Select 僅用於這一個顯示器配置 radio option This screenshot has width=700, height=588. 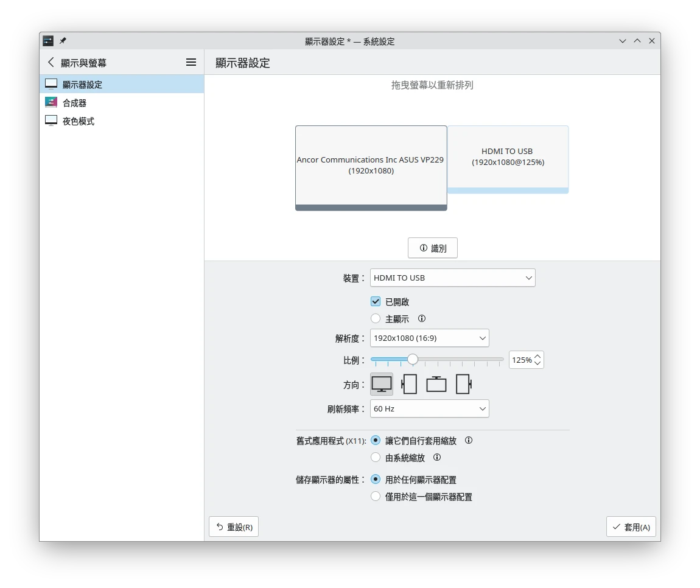point(376,497)
